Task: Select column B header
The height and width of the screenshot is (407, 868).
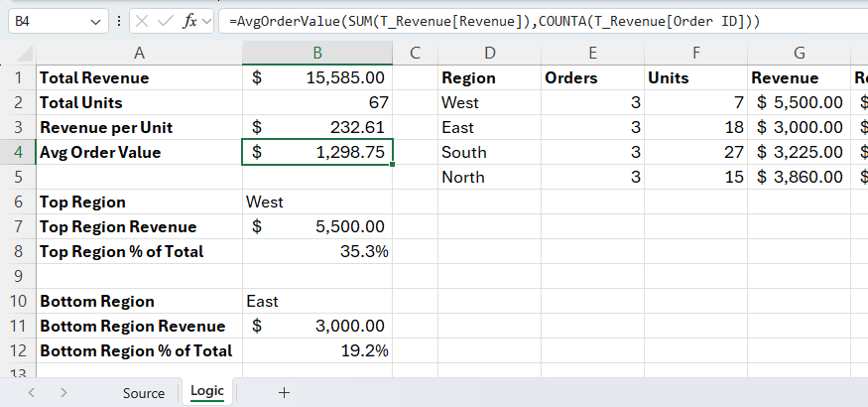Action: 317,54
